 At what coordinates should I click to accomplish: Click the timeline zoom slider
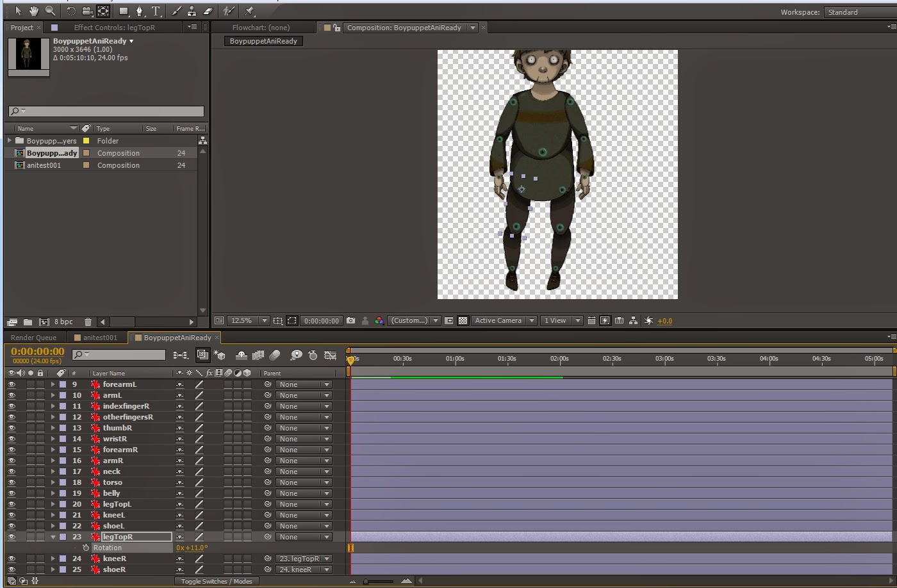pyautogui.click(x=379, y=581)
